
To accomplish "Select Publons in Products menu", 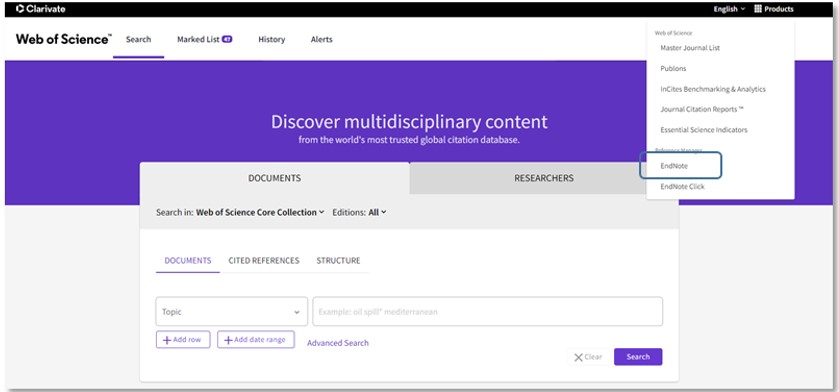I will 673,68.
